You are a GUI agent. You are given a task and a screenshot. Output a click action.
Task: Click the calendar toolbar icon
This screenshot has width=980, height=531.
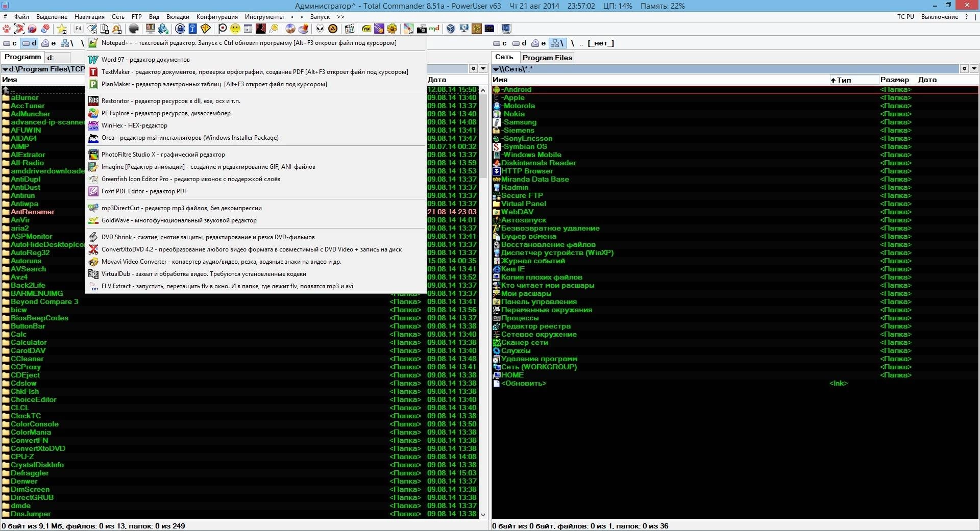[x=248, y=29]
